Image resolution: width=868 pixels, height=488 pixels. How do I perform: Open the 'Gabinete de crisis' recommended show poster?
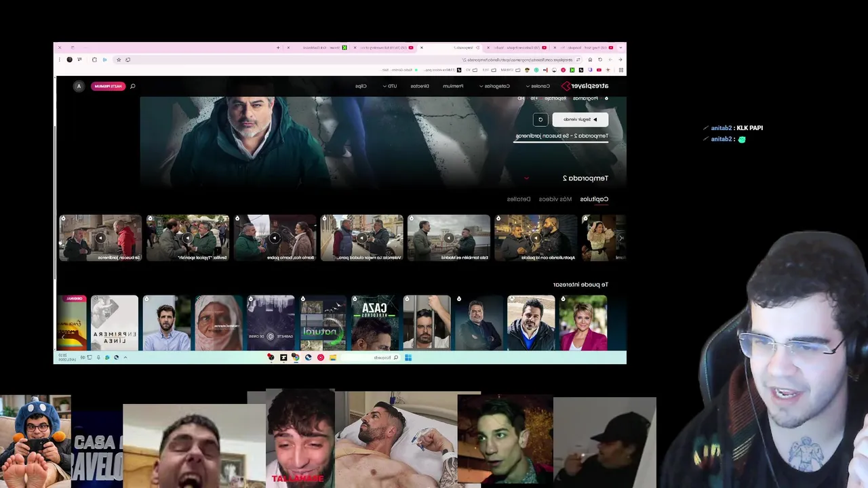point(271,323)
